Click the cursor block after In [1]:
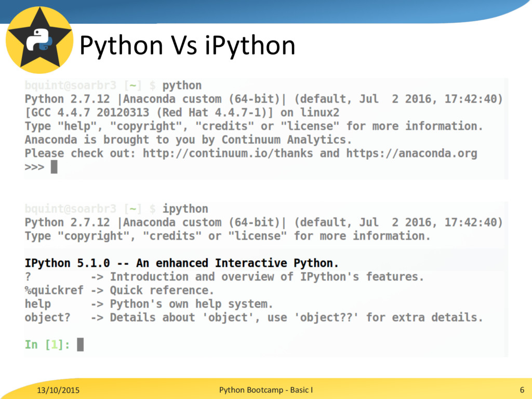This screenshot has width=532, height=399. (80, 345)
